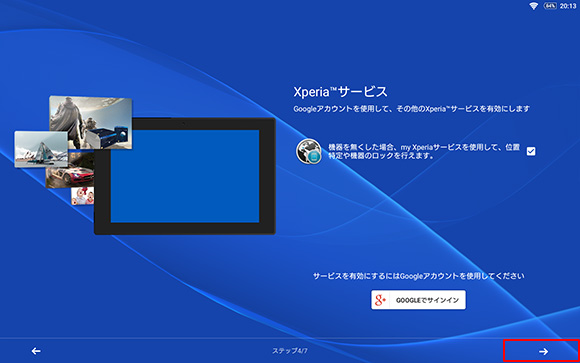Tap the 20:13 clock
Image resolution: width=580 pixels, height=363 pixels.
568,6
